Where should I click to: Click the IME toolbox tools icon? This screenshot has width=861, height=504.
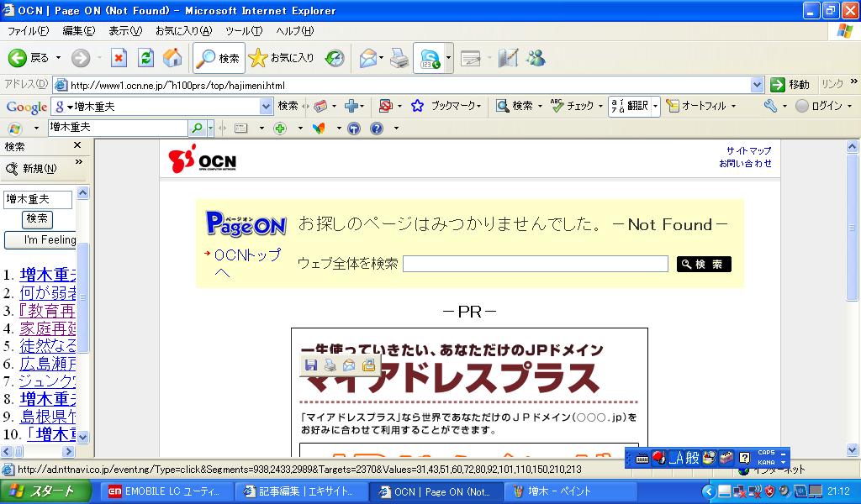click(x=726, y=458)
